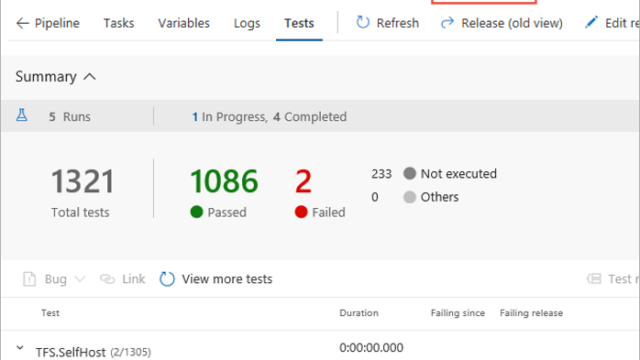
Task: Click the View more tests refresh icon
Action: (167, 279)
